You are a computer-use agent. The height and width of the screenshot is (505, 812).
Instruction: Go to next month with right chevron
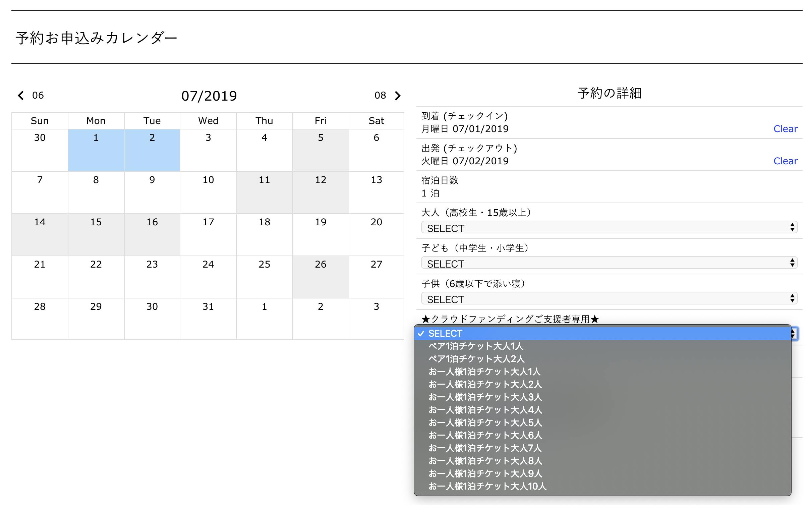click(398, 96)
